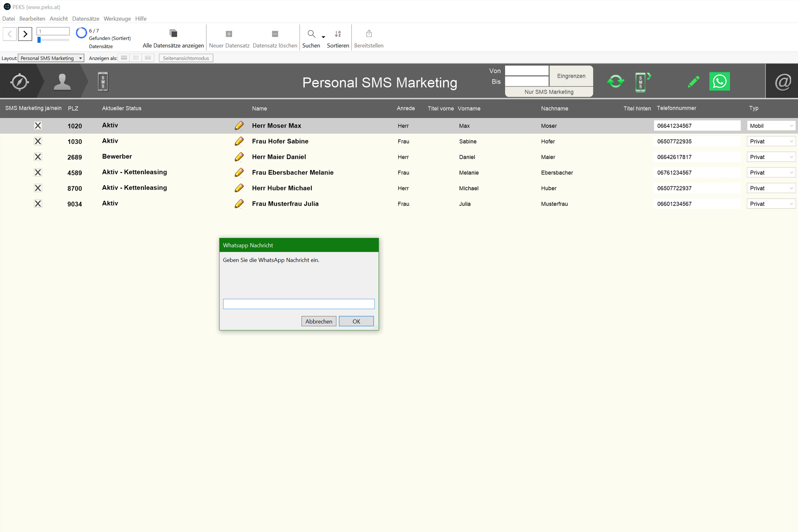
Task: Expand the Suchen dropdown arrow
Action: point(323,37)
